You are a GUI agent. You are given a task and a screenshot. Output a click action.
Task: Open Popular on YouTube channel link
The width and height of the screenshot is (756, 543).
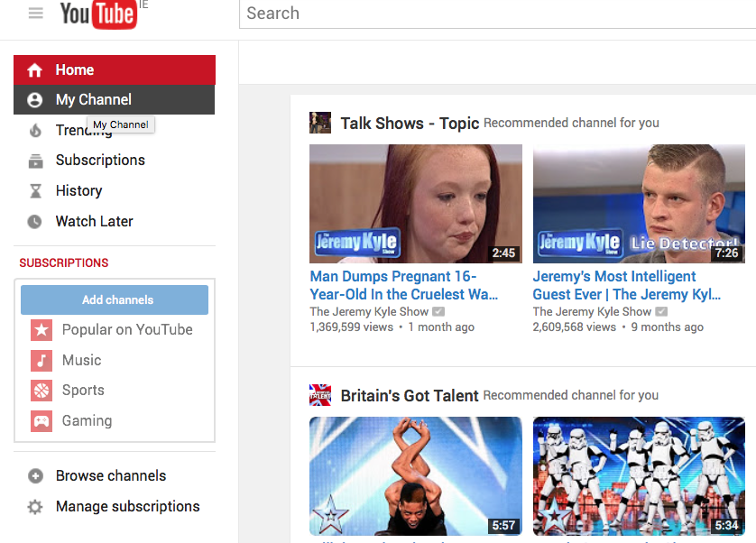pyautogui.click(x=127, y=330)
